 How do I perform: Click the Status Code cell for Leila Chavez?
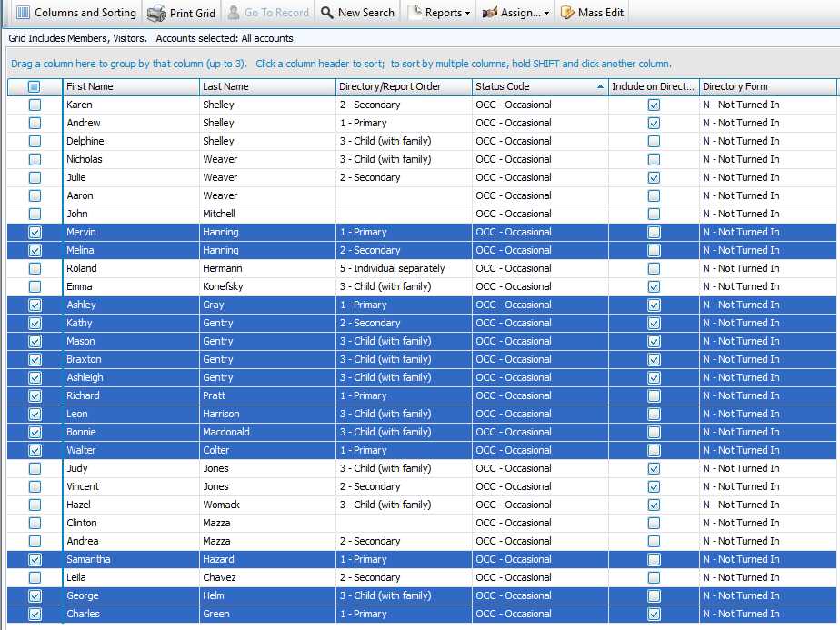click(x=539, y=577)
